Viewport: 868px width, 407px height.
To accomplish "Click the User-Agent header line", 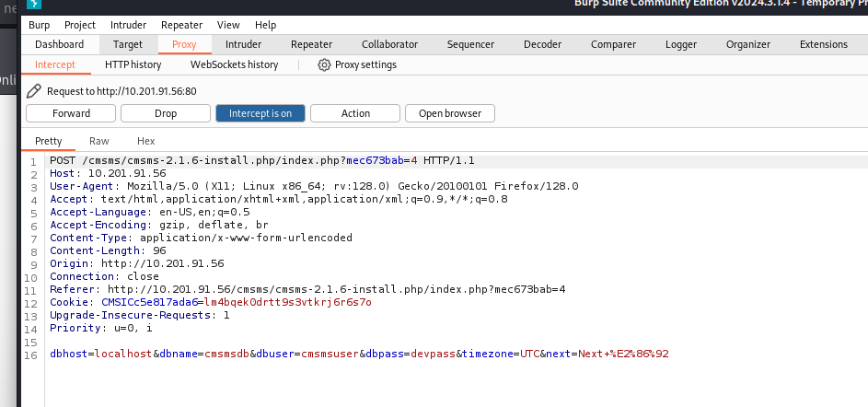I will (314, 187).
